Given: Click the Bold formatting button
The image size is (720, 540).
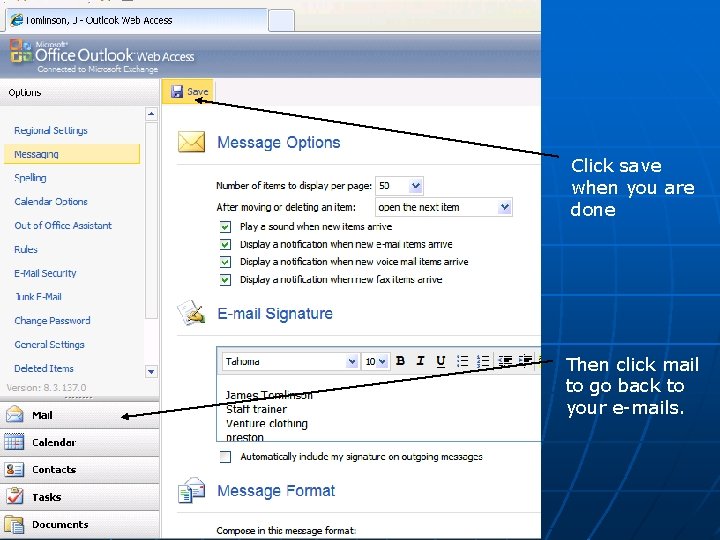Looking at the screenshot, I should coord(400,361).
